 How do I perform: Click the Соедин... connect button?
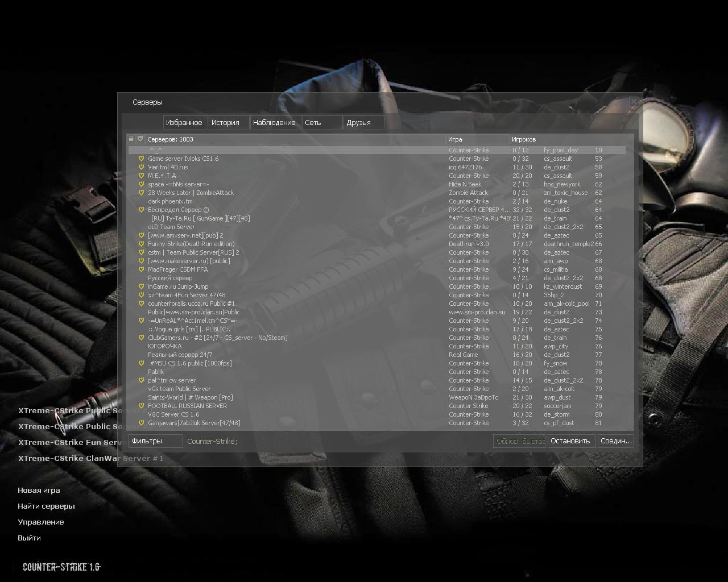click(x=615, y=441)
